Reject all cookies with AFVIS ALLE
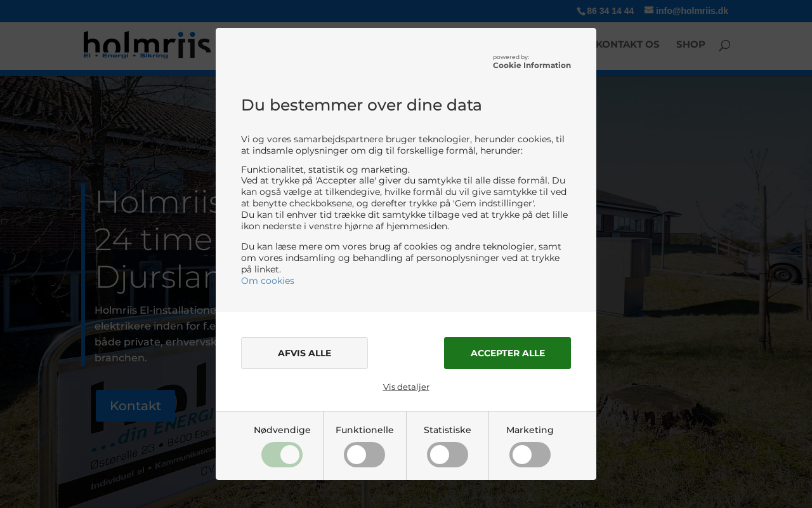The height and width of the screenshot is (508, 812). pos(304,353)
